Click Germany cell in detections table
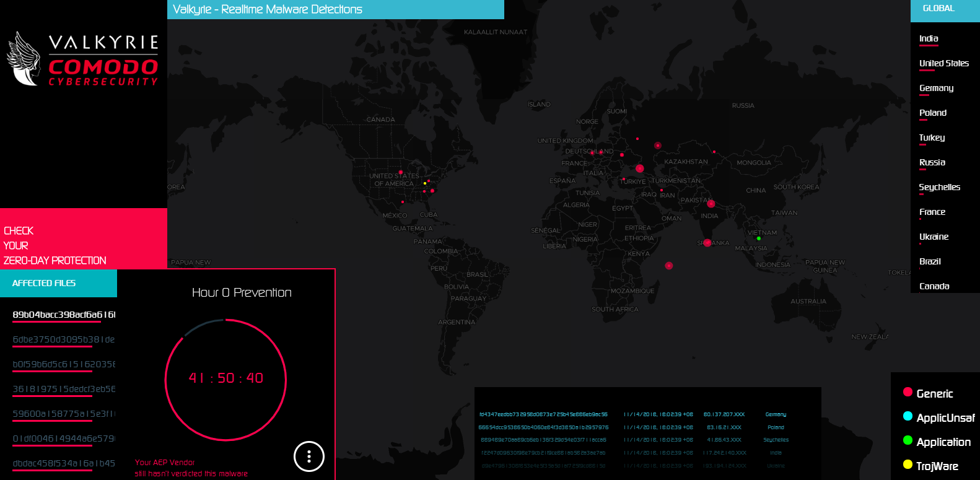 click(x=776, y=414)
